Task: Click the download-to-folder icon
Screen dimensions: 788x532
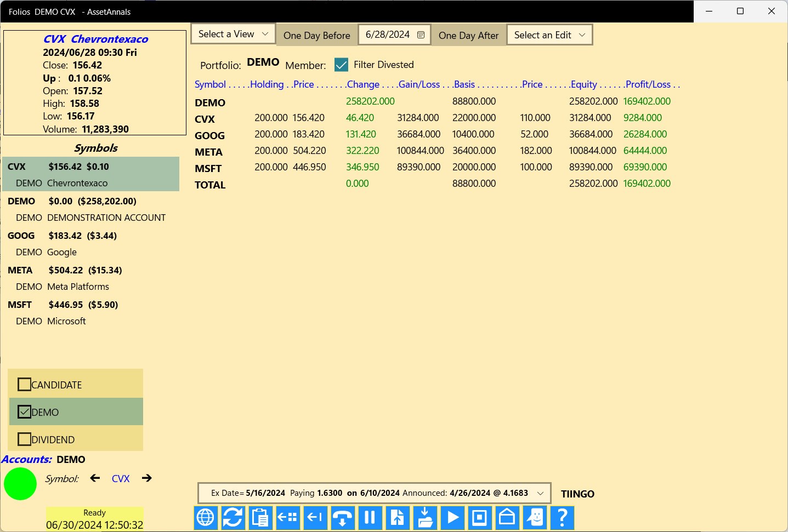Action: pyautogui.click(x=425, y=518)
